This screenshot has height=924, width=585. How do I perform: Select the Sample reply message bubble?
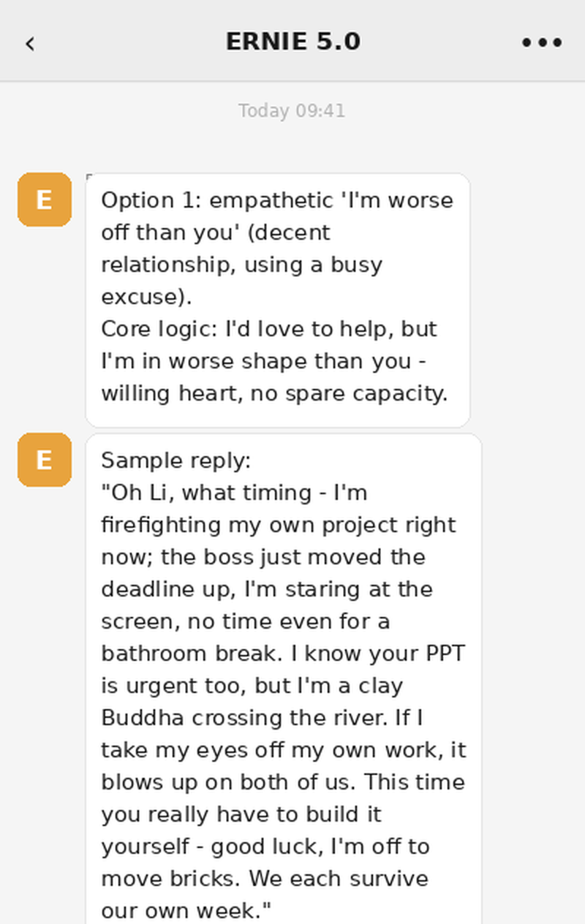[x=284, y=678]
